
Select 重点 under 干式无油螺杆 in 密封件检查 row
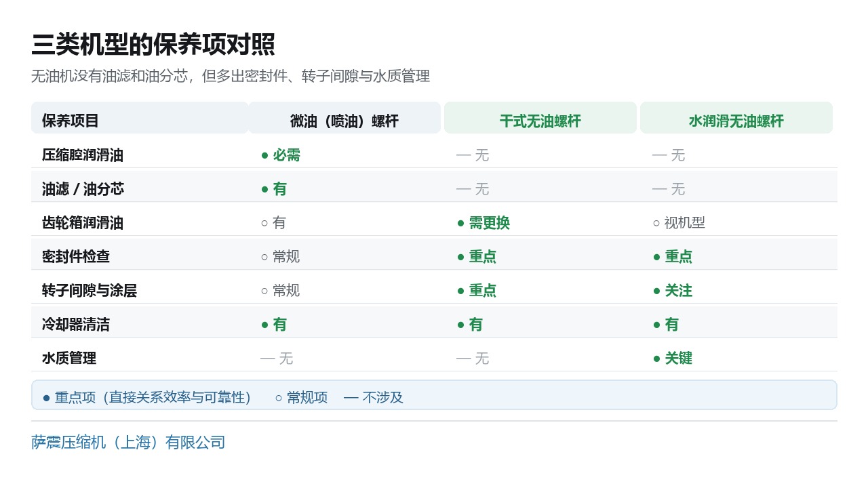pos(477,256)
